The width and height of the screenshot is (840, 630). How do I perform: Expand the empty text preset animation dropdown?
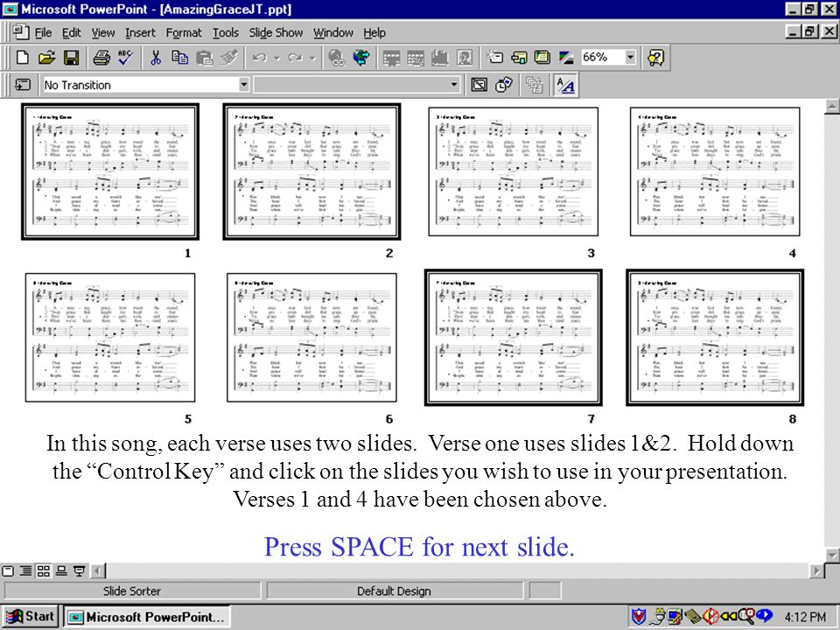454,85
